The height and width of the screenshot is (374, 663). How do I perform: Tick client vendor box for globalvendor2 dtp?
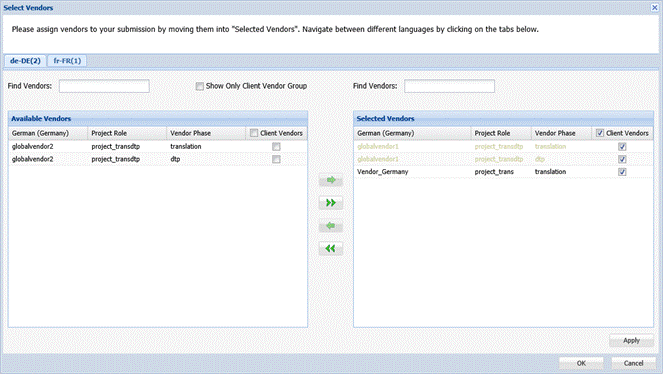point(276,159)
